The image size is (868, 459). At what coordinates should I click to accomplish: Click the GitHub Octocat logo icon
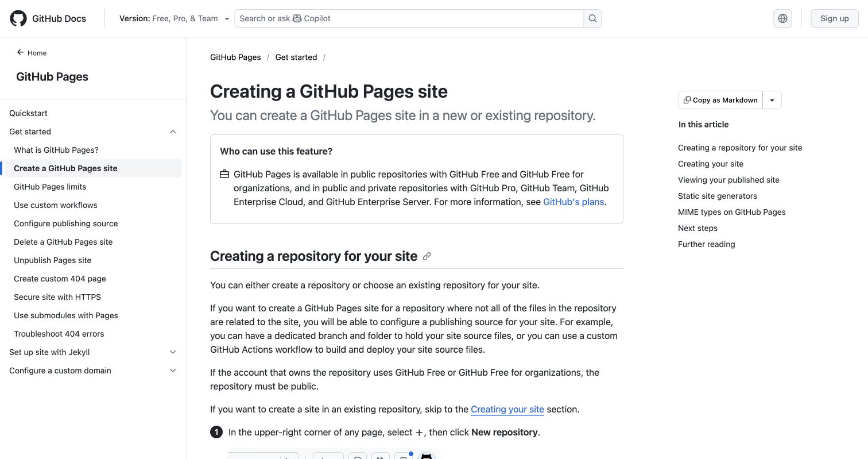18,18
